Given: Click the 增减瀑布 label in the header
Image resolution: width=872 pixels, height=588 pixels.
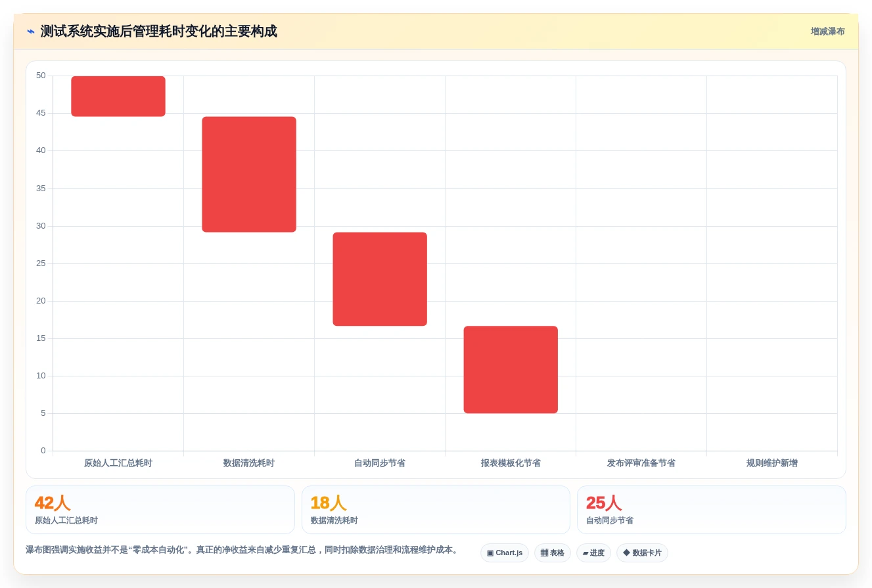Looking at the screenshot, I should click(x=827, y=32).
